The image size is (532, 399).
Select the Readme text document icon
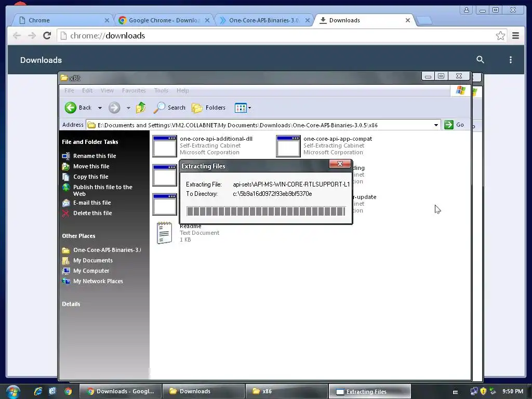click(165, 233)
